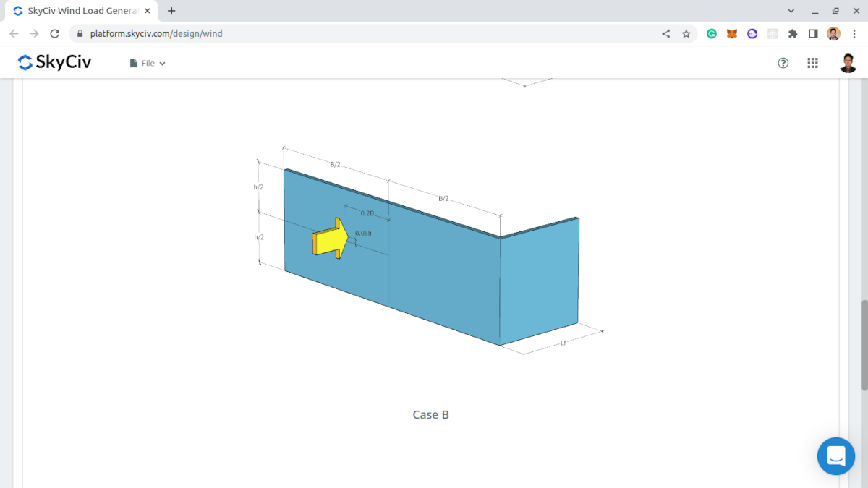Open the Extensions puzzle icon
Image resolution: width=868 pixels, height=488 pixels.
[x=793, y=33]
